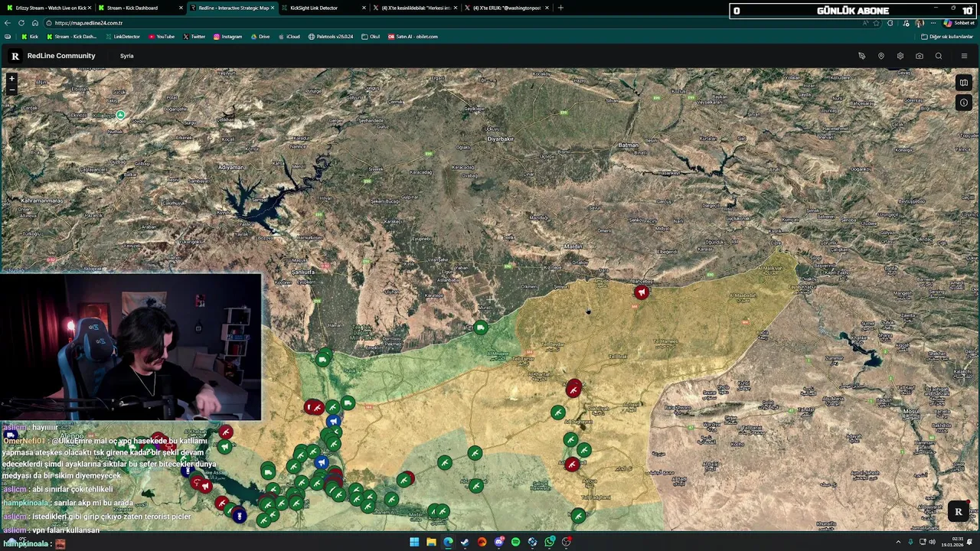The width and height of the screenshot is (980, 551).
Task: Open the Kick bookmark
Action: click(x=30, y=37)
